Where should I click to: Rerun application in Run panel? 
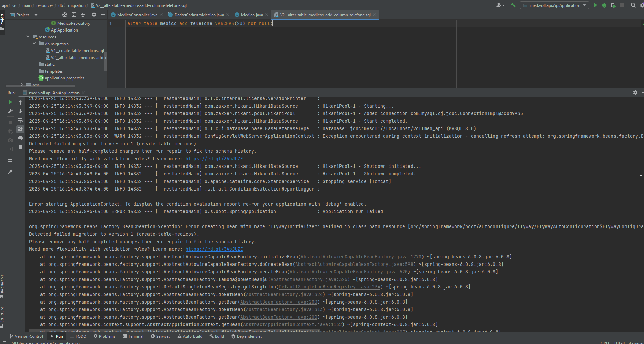pos(10,102)
